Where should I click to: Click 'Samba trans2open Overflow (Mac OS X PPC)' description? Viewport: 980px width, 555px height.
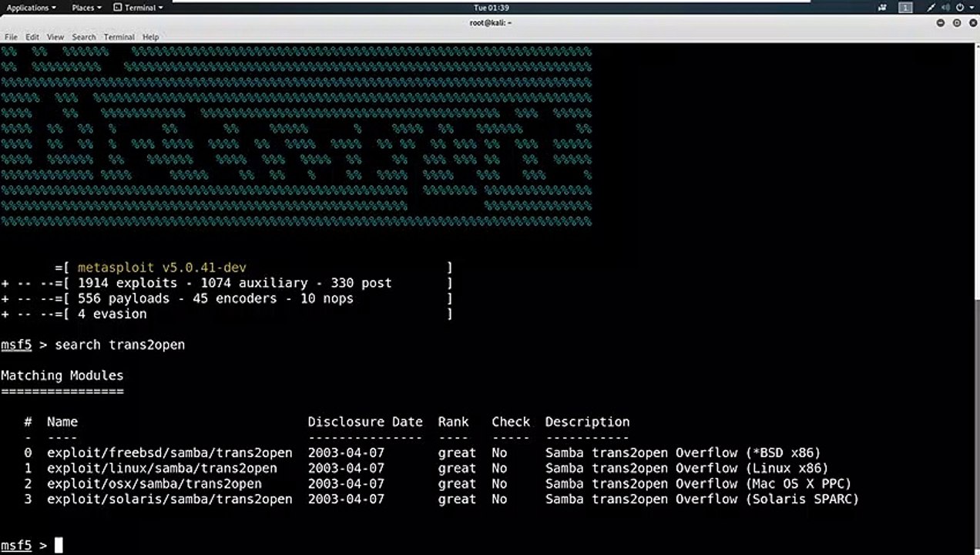click(x=699, y=483)
